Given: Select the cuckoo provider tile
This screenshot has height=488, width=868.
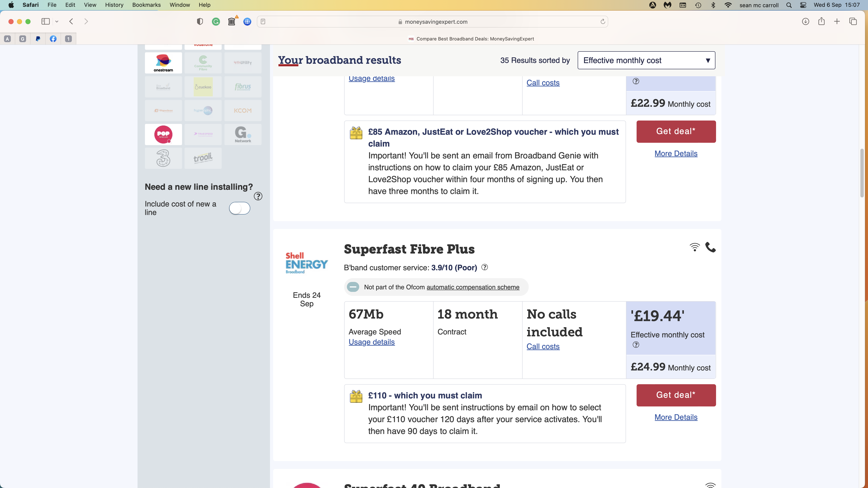Looking at the screenshot, I should click(x=203, y=87).
